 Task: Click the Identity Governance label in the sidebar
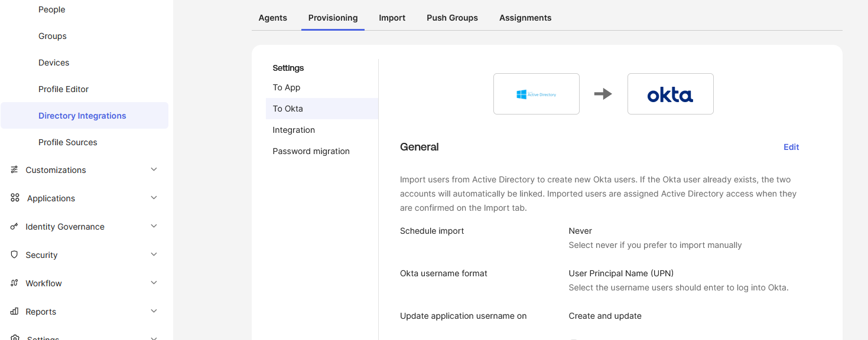point(65,227)
